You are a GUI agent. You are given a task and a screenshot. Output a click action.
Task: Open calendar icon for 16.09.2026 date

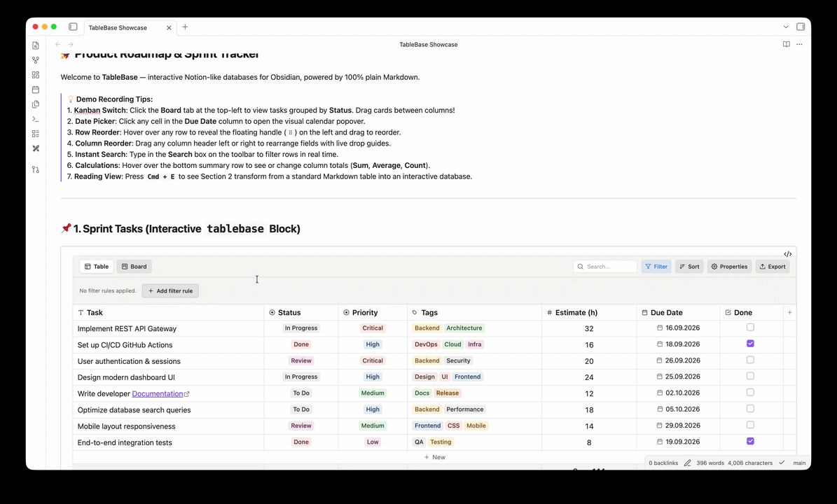(660, 328)
